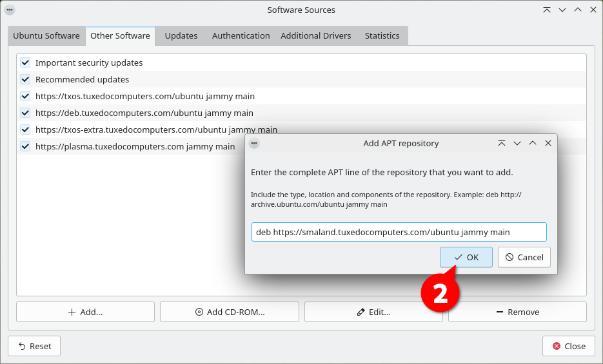Select the Other Software tab
Screen dimensions: 603x364
click(x=121, y=35)
